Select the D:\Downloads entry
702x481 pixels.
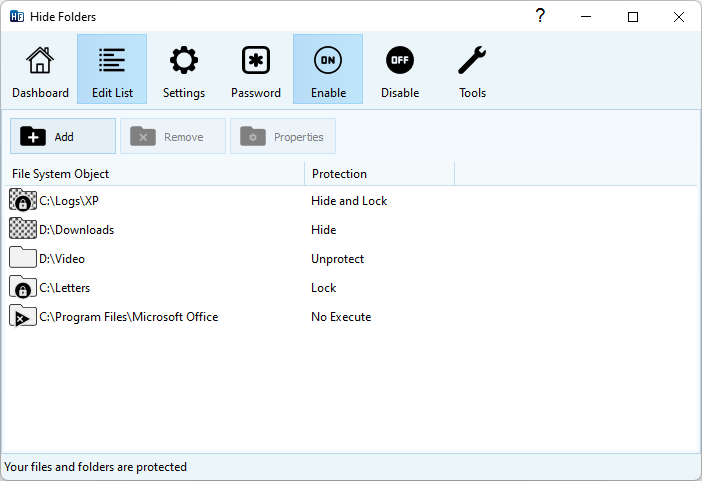pos(77,230)
